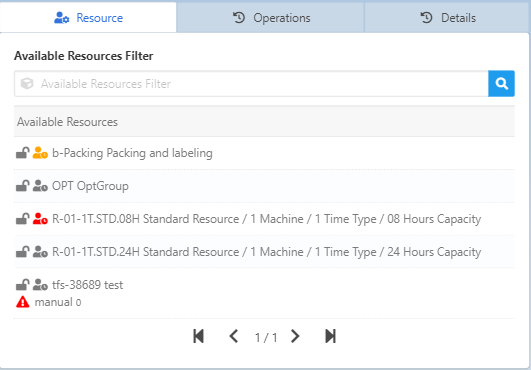Select R-01-1T.STD.08H Standard Resource row

[264, 219]
